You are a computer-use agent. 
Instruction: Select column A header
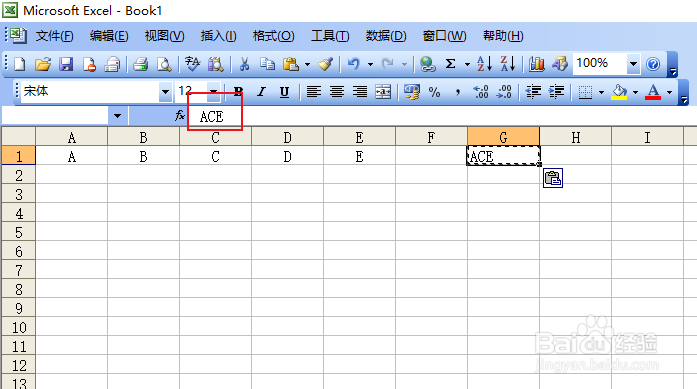click(x=72, y=137)
